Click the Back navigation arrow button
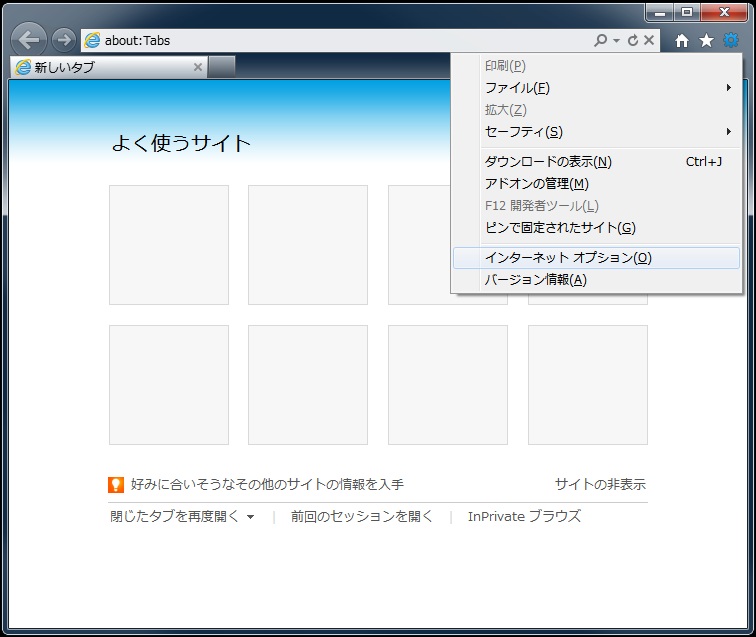 [x=29, y=40]
